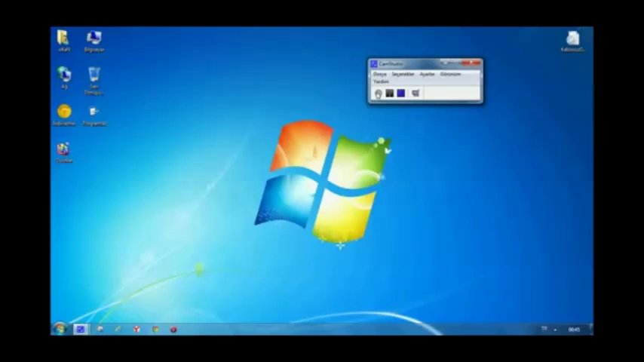This screenshot has height=362, width=644.
Task: Click the blue stop button in CamStudio
Action: click(x=401, y=94)
